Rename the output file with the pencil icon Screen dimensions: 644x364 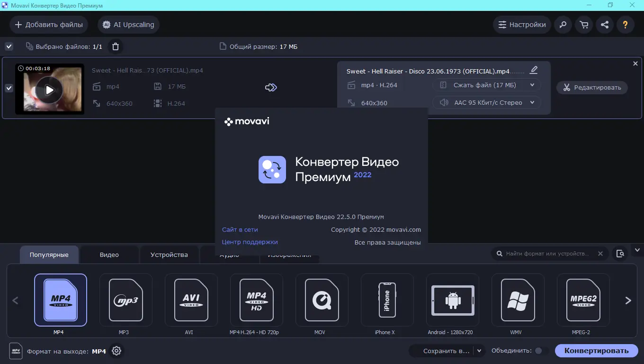point(533,70)
